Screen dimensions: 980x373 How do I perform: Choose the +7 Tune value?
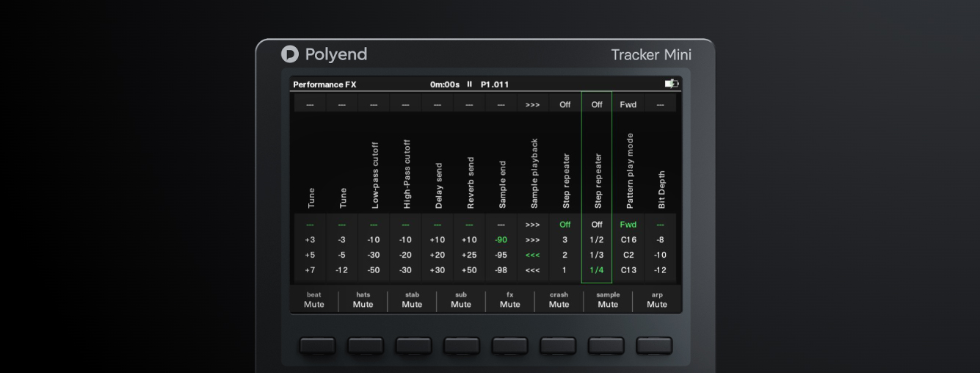(310, 270)
